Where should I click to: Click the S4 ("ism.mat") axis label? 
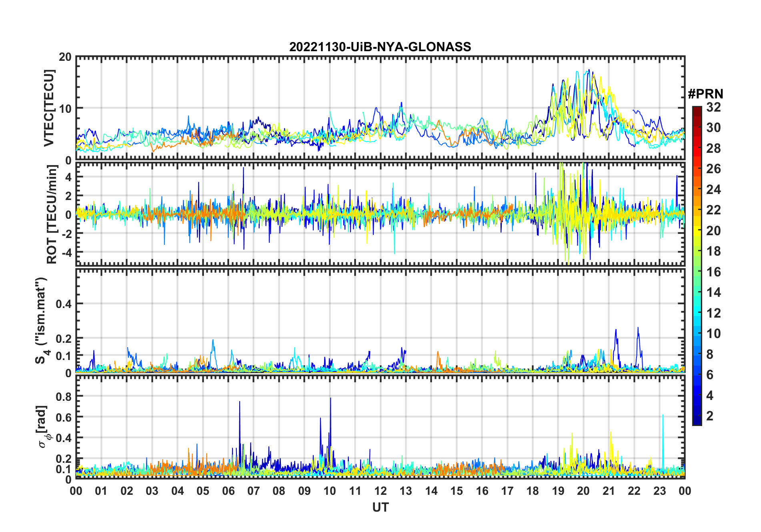42,320
